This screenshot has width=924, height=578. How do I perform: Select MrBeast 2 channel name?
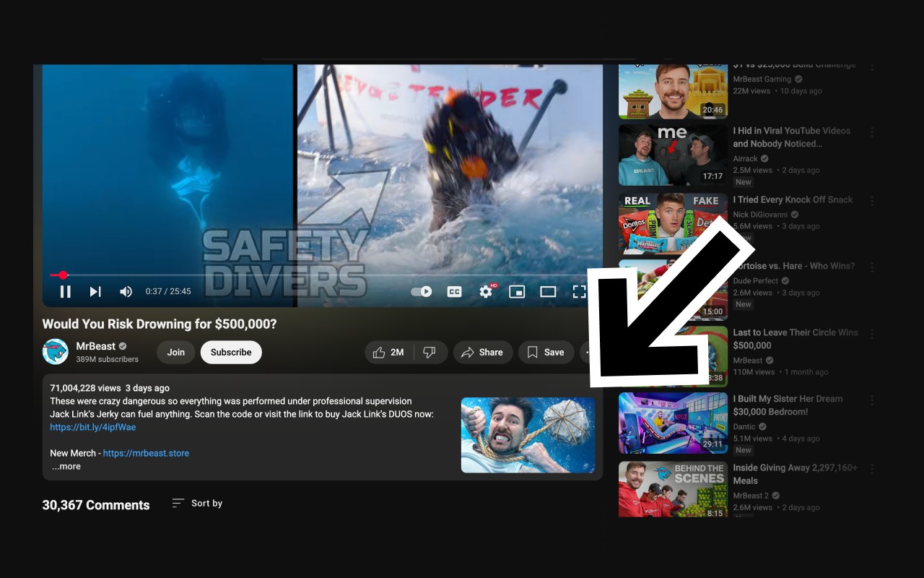coord(751,496)
